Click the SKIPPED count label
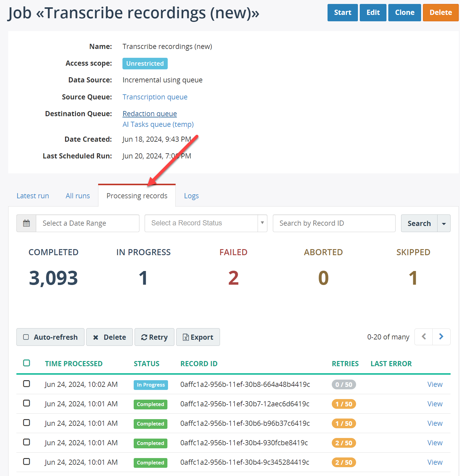 pyautogui.click(x=413, y=252)
